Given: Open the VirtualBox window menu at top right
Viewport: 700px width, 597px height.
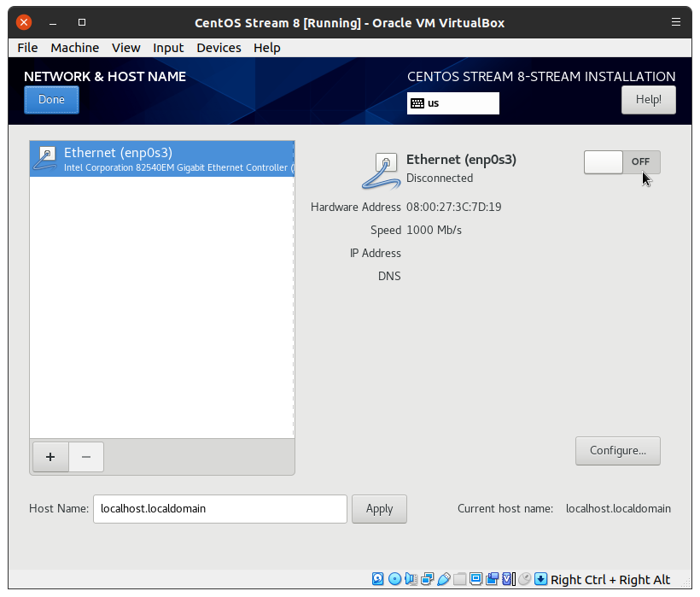Looking at the screenshot, I should click(x=676, y=22).
